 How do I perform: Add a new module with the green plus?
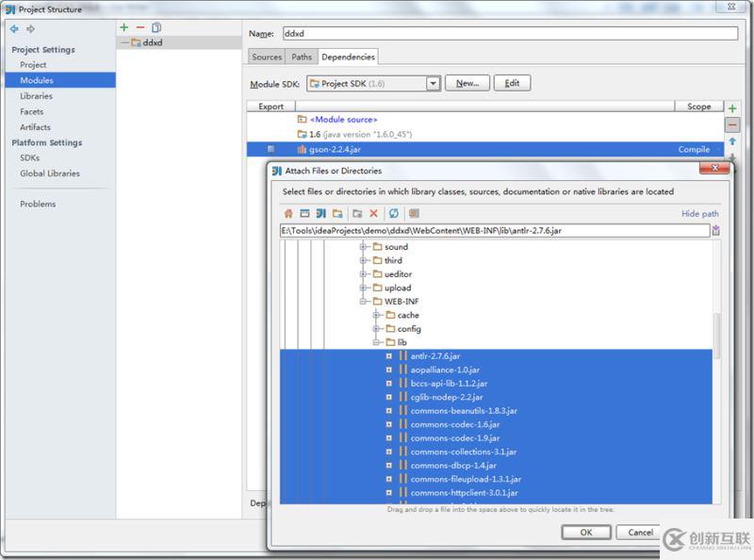[x=124, y=27]
